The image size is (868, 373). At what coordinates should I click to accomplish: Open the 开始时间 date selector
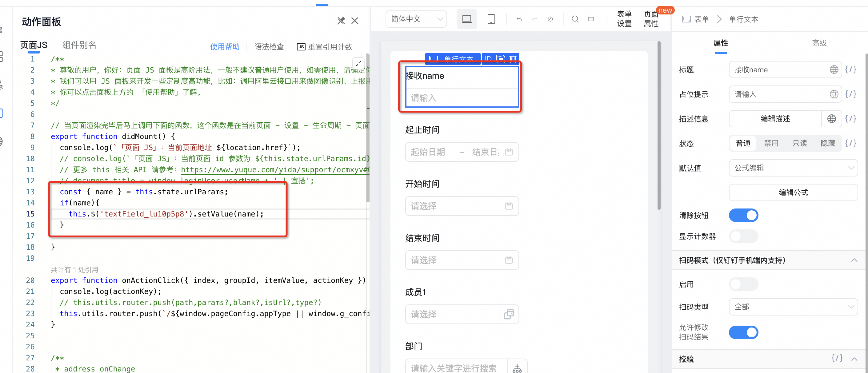(462, 206)
